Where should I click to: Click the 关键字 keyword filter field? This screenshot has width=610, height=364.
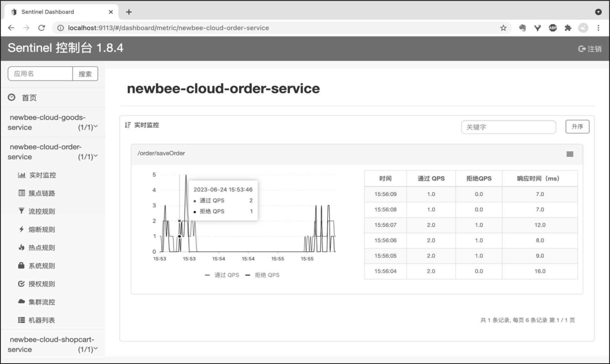coord(509,127)
